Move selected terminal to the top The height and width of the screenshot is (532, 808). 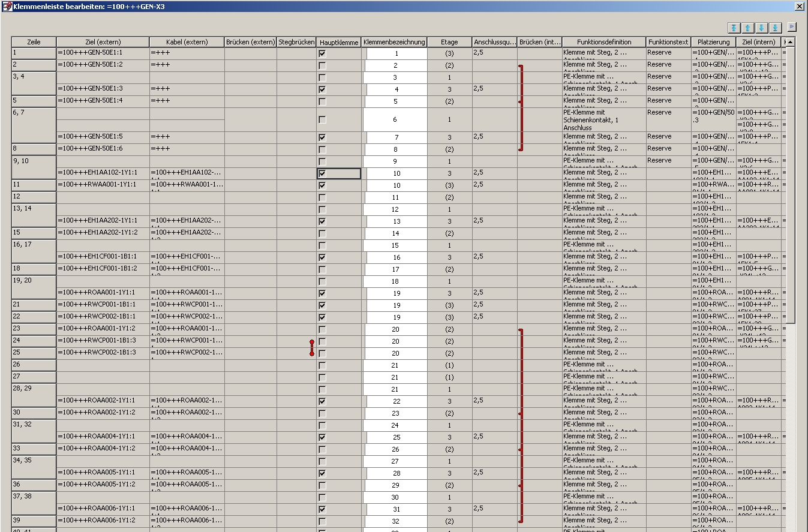pyautogui.click(x=733, y=28)
